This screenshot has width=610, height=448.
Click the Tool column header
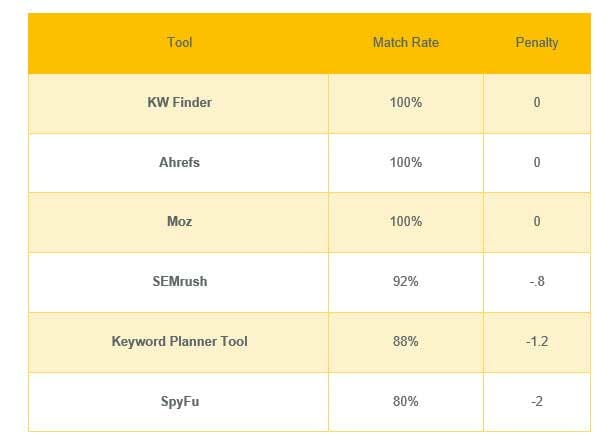pos(179,42)
